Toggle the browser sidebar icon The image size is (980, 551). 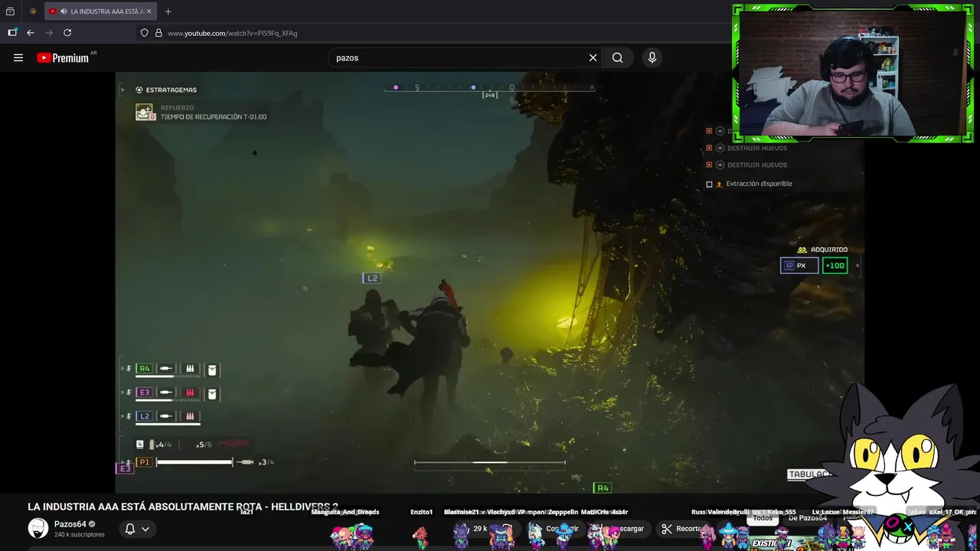pyautogui.click(x=12, y=33)
